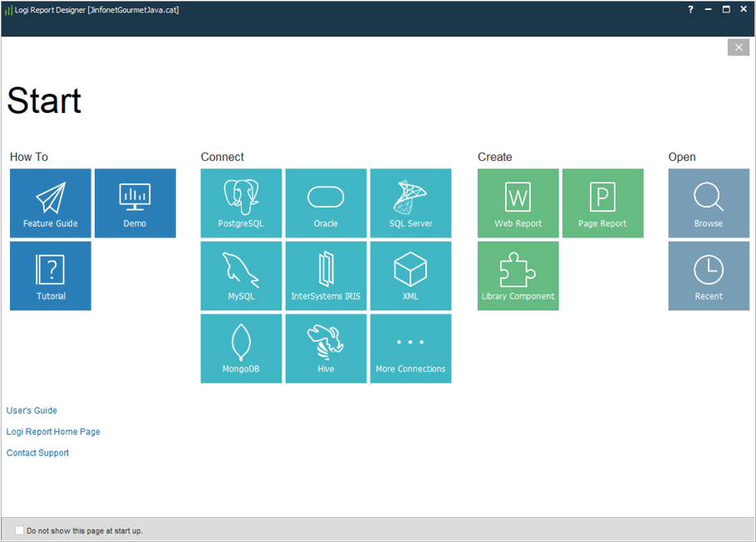Connect to a MySQL database
This screenshot has width=756, height=542.
coord(241,276)
